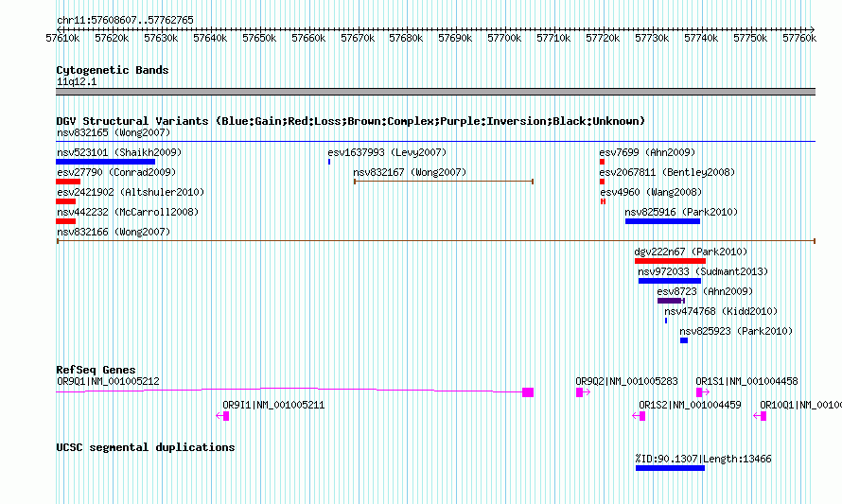The height and width of the screenshot is (504, 842).
Task: Click the 57700k ruler tick label
Action: tap(504, 38)
